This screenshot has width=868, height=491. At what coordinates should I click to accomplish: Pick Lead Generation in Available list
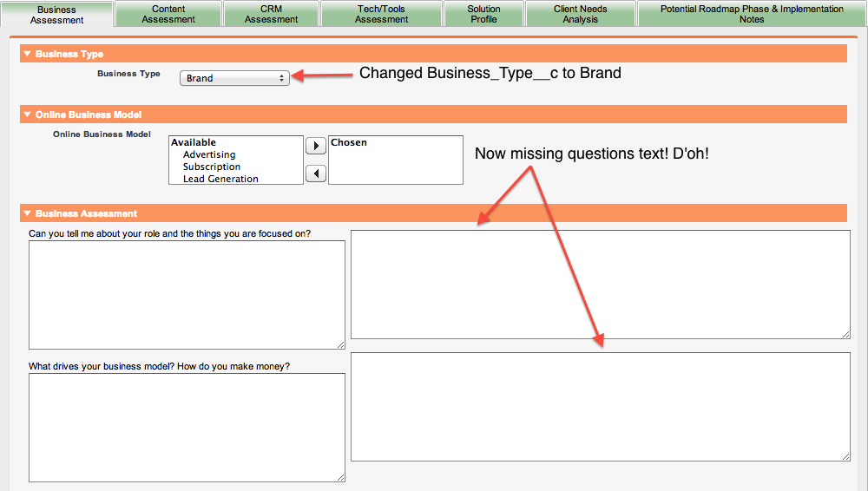220,179
